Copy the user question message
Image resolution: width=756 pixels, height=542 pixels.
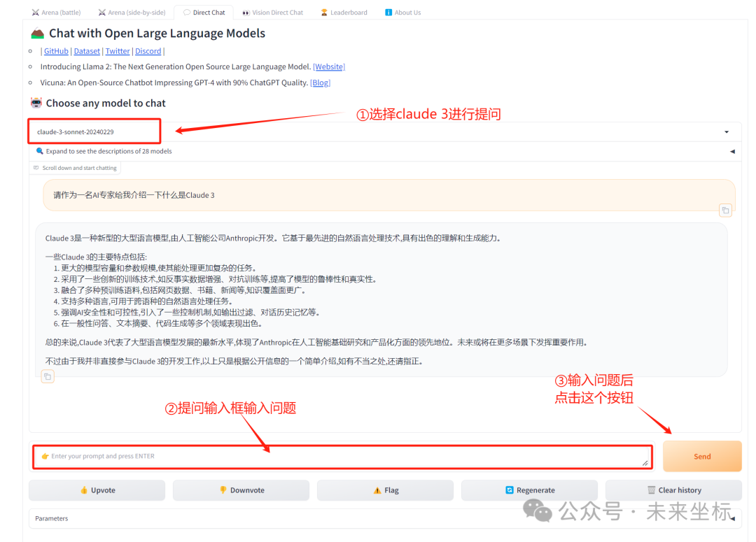pyautogui.click(x=725, y=210)
